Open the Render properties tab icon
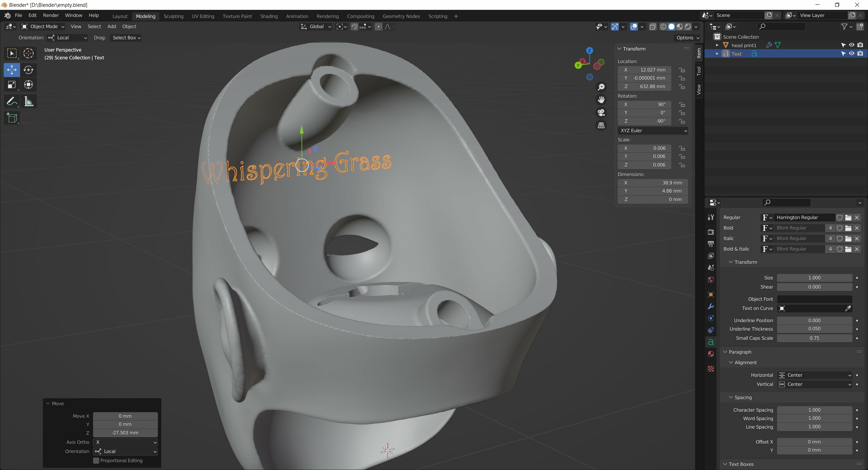This screenshot has height=470, width=868. pos(711,232)
